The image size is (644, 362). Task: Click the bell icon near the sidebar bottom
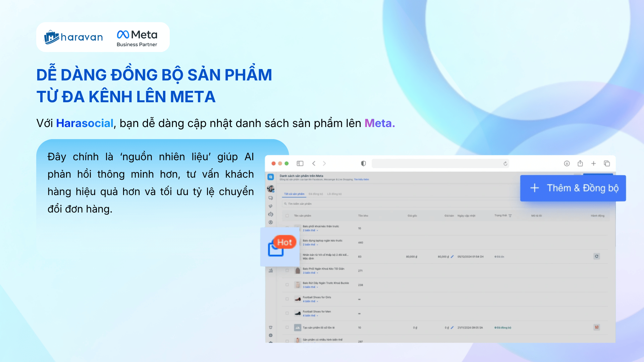271,327
